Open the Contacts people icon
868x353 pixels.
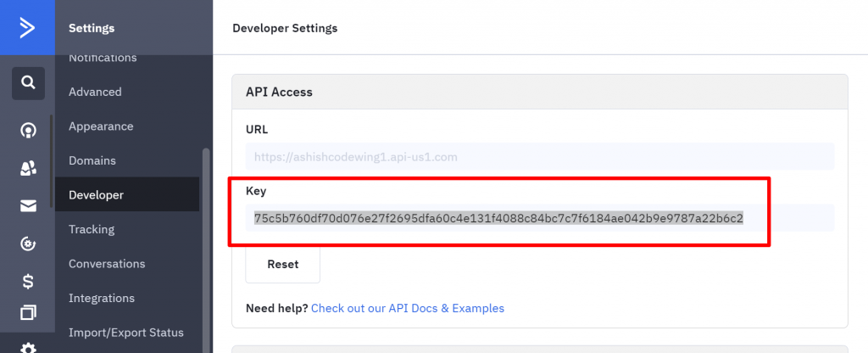point(28,168)
